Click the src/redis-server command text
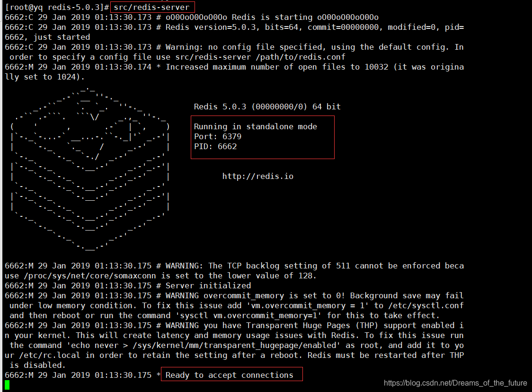532x392 pixels. (x=151, y=7)
